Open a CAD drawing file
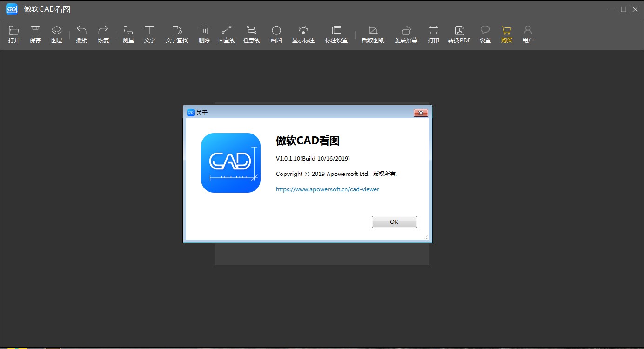Viewport: 644px width, 349px height. coord(13,34)
